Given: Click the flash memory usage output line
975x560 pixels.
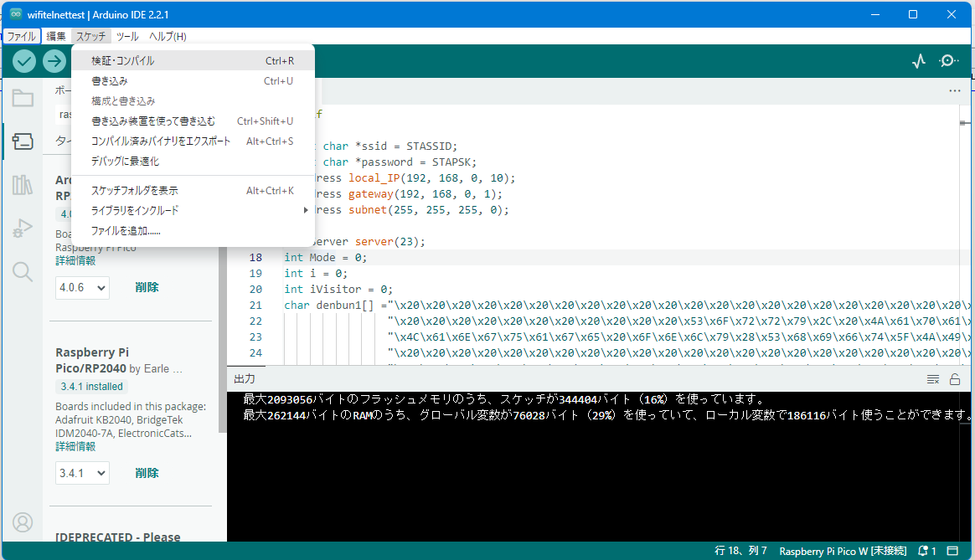Looking at the screenshot, I should pyautogui.click(x=503, y=399).
